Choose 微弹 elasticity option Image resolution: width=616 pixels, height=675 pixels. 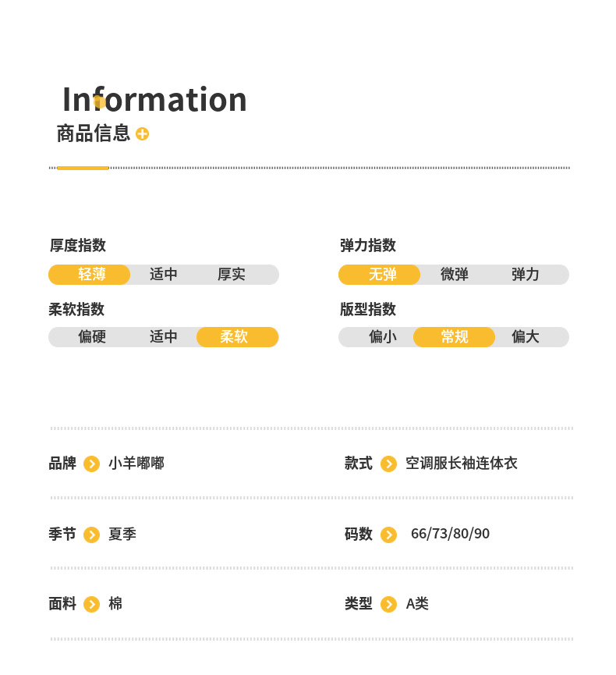pyautogui.click(x=454, y=275)
